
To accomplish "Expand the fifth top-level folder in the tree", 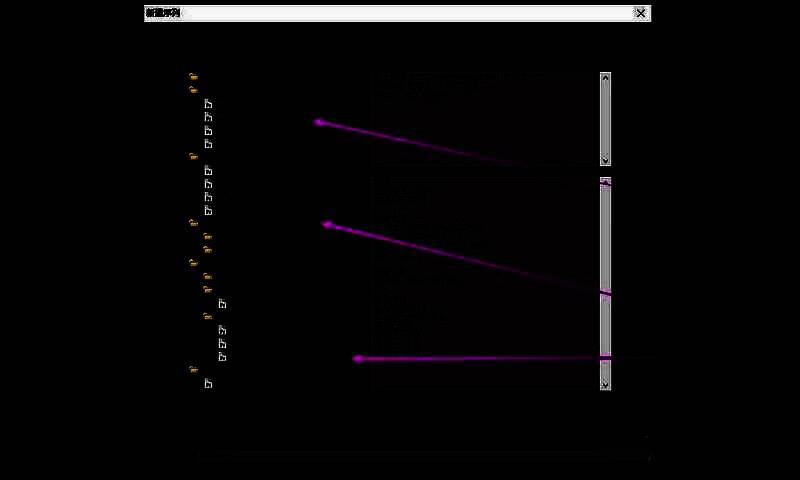I will 193,263.
